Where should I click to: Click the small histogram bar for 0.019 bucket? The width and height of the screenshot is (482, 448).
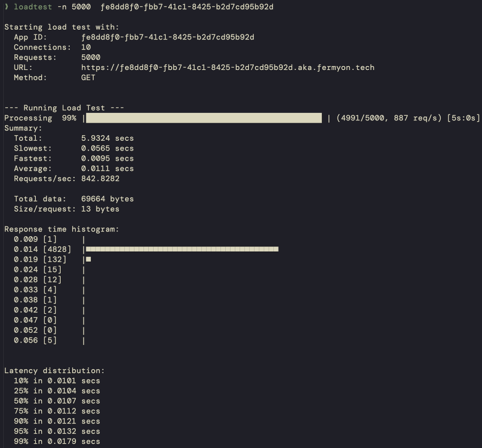point(88,259)
